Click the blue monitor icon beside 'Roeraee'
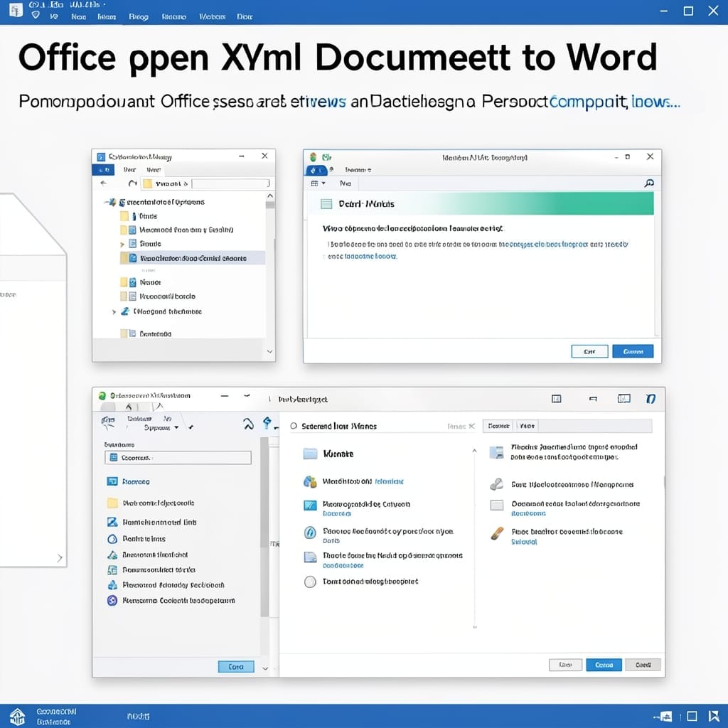 coord(112,481)
